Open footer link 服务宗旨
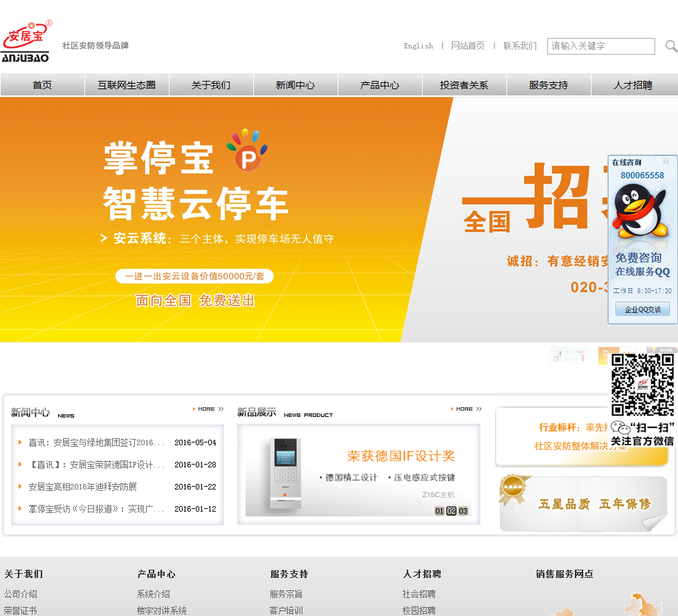 (286, 594)
